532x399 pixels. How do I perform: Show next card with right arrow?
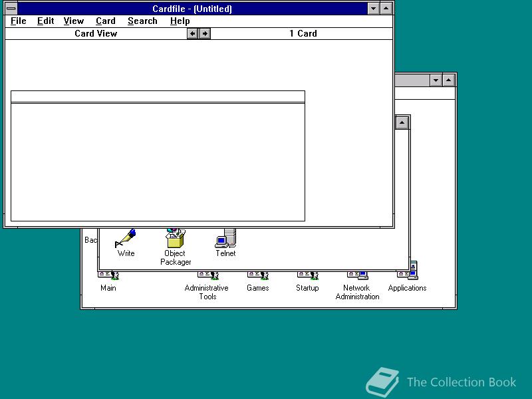(x=205, y=34)
